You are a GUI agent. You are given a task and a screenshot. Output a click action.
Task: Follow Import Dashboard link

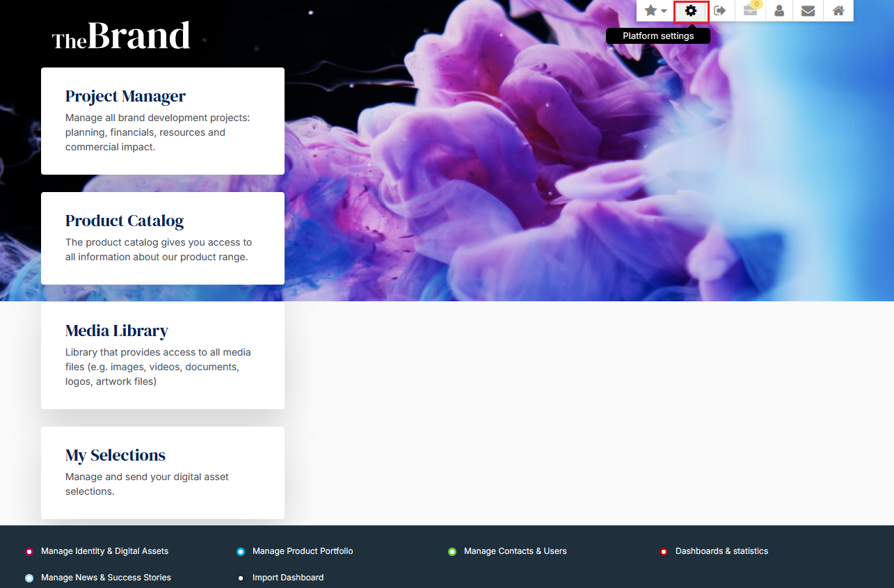point(288,578)
